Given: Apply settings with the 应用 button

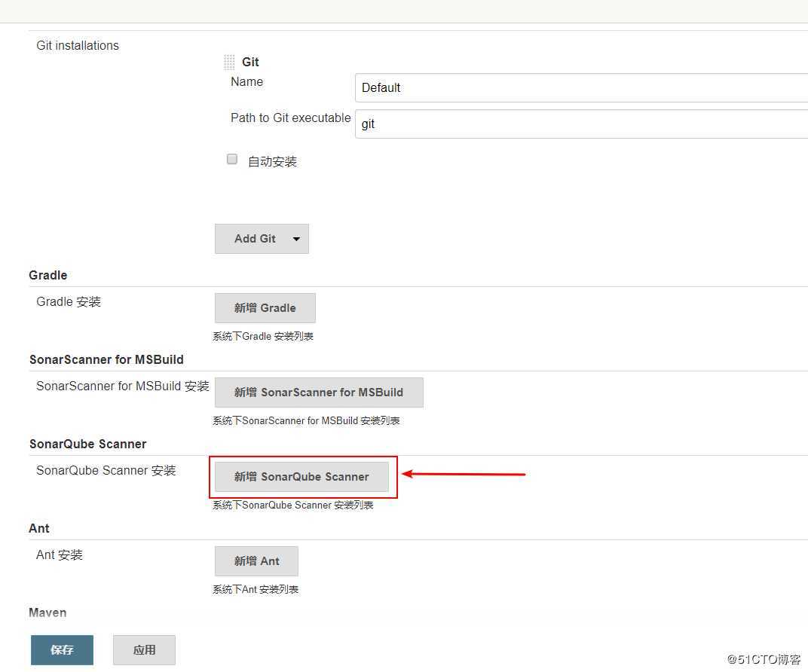Looking at the screenshot, I should coord(144,650).
